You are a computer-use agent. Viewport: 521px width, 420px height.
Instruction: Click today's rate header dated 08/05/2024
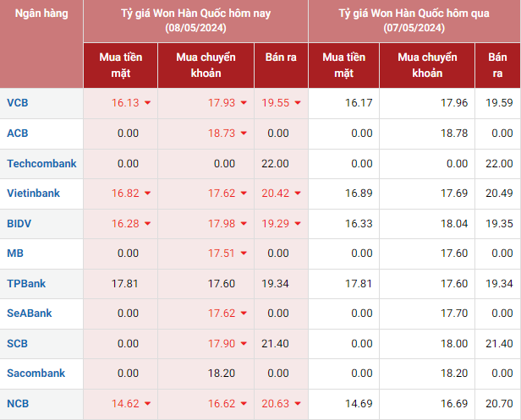tap(195, 21)
